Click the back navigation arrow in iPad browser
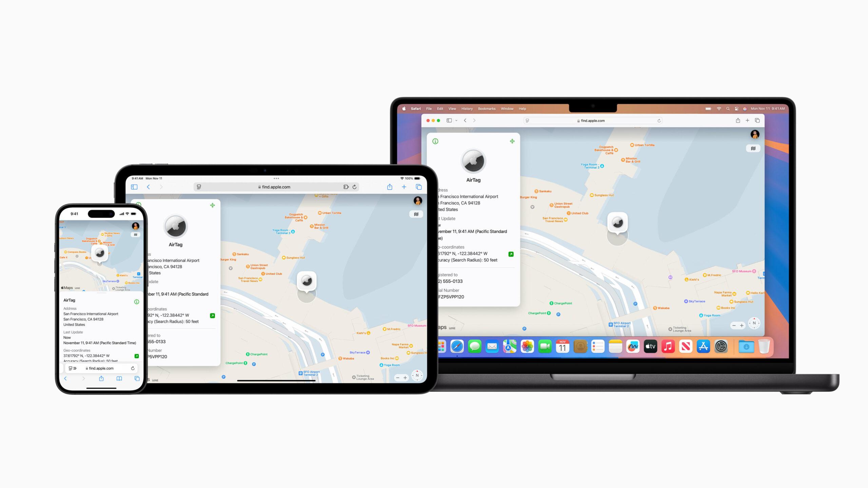Image resolution: width=868 pixels, height=488 pixels. pyautogui.click(x=149, y=187)
